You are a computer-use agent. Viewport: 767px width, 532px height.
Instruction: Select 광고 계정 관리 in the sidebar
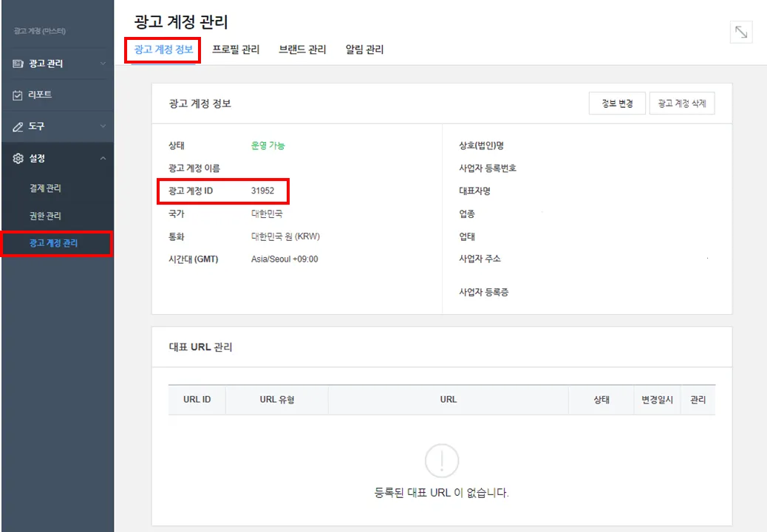(53, 243)
